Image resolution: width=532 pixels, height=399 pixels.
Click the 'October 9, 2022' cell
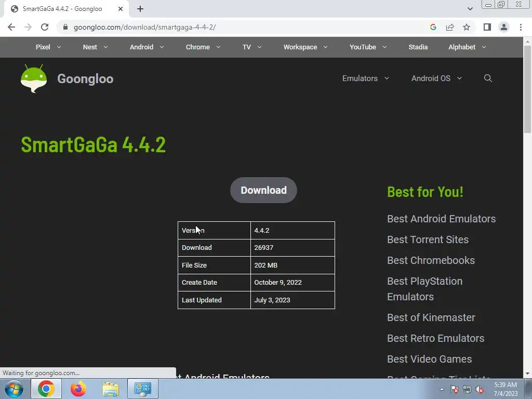pos(292,283)
